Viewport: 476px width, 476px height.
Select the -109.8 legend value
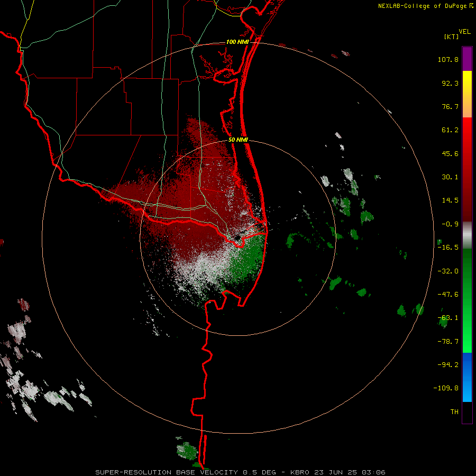pyautogui.click(x=446, y=388)
